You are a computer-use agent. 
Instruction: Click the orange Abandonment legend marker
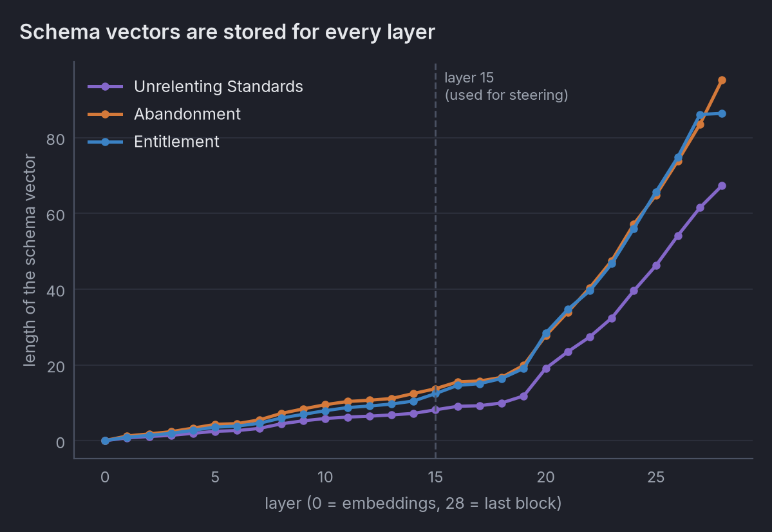pos(105,115)
